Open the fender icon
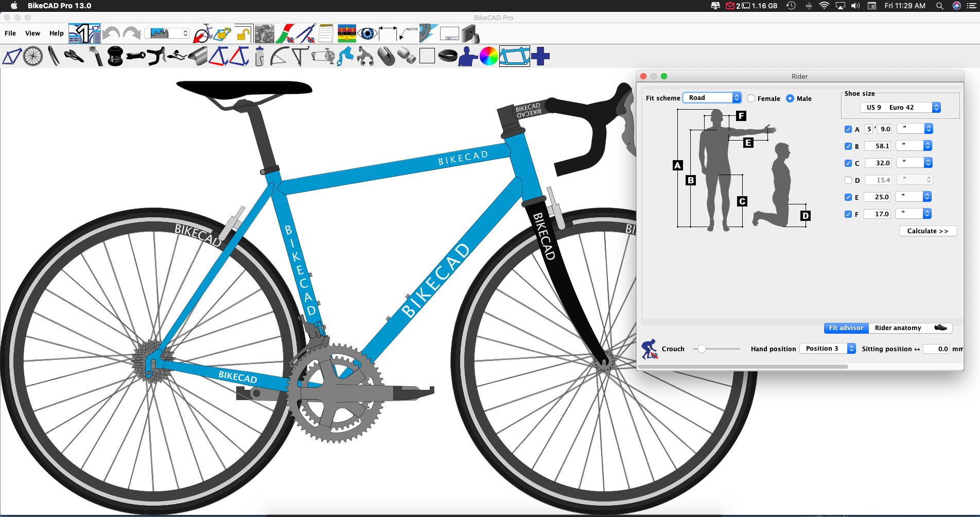 coord(279,56)
